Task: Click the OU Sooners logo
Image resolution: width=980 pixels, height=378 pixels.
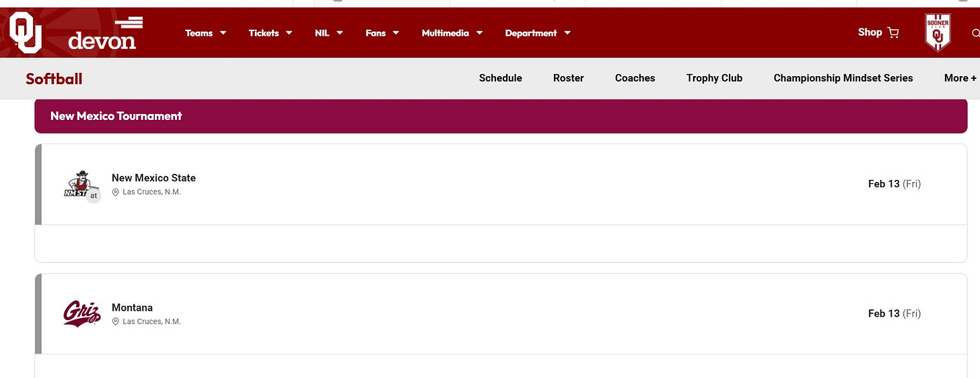Action: click(x=26, y=33)
